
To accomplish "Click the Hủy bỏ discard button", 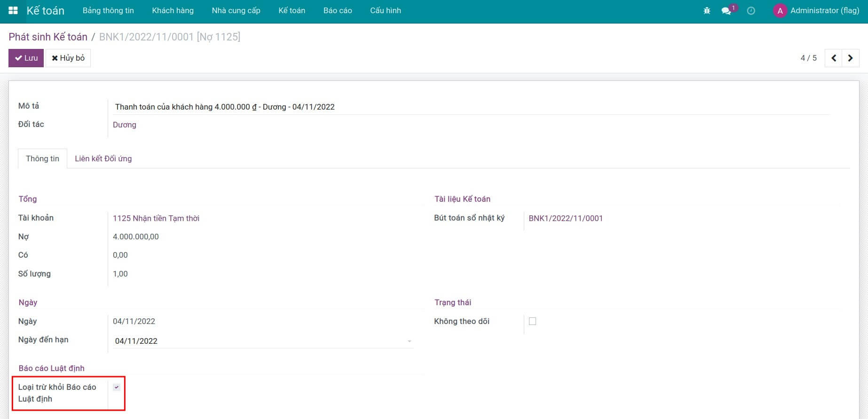I will (x=68, y=58).
